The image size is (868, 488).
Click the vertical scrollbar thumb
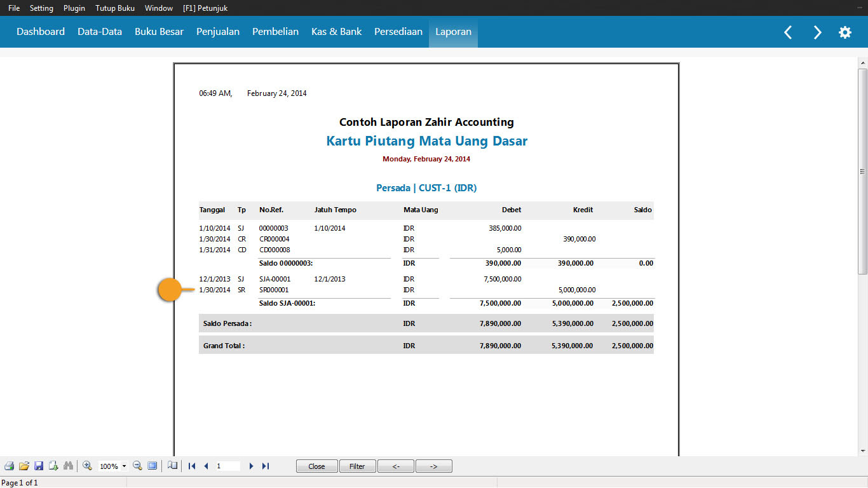point(862,171)
